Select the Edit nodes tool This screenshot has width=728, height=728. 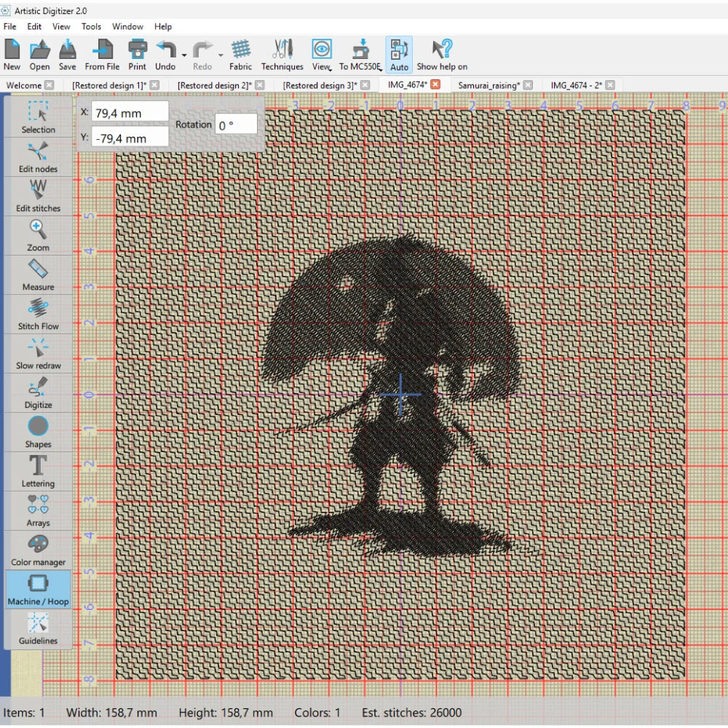(x=38, y=157)
